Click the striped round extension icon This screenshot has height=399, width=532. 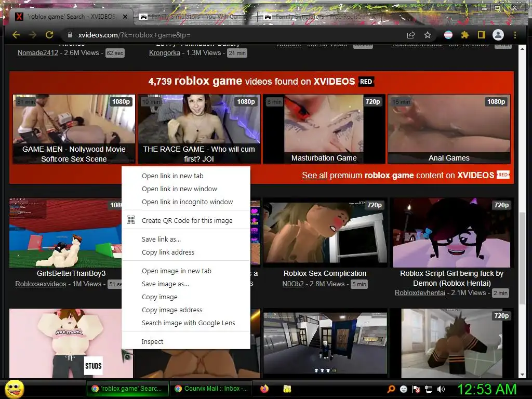click(x=448, y=35)
